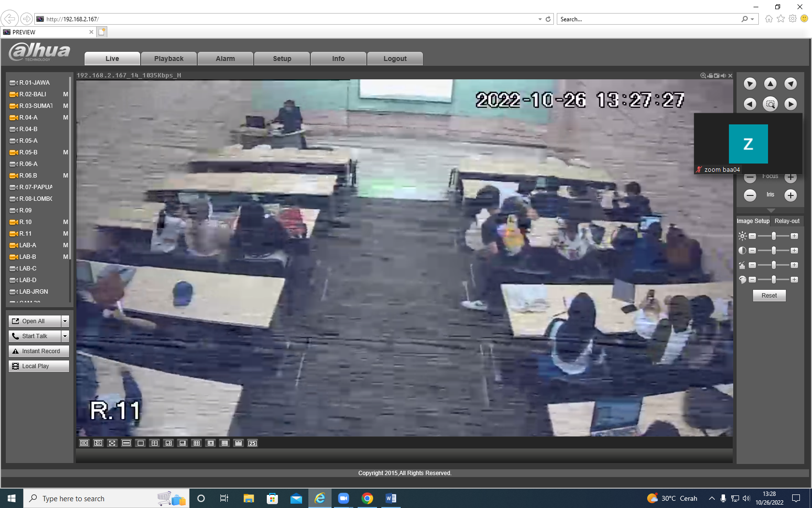812x508 pixels.
Task: Select twenty-window split layout
Action: pos(238,443)
